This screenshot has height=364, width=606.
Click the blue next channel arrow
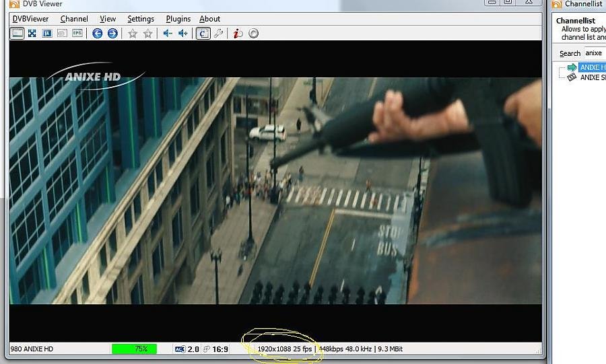[x=112, y=33]
